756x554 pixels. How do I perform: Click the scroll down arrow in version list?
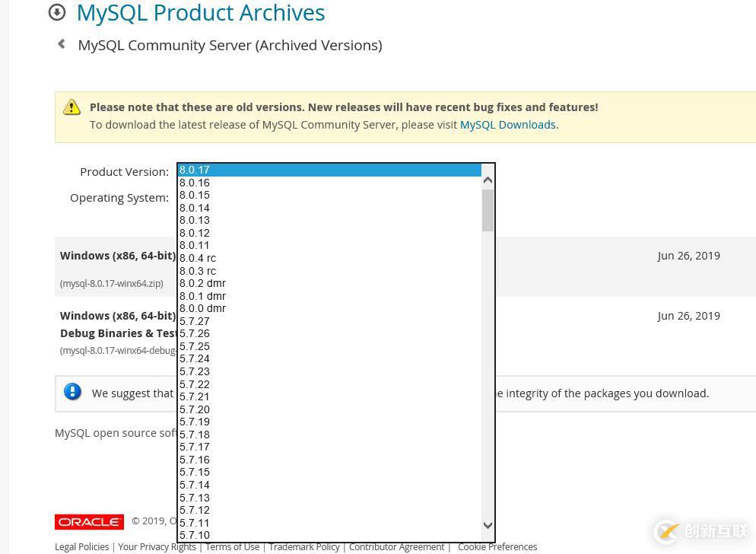click(488, 525)
